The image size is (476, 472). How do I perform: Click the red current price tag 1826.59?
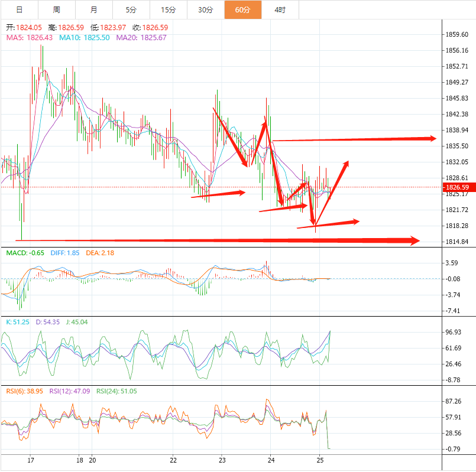459,187
